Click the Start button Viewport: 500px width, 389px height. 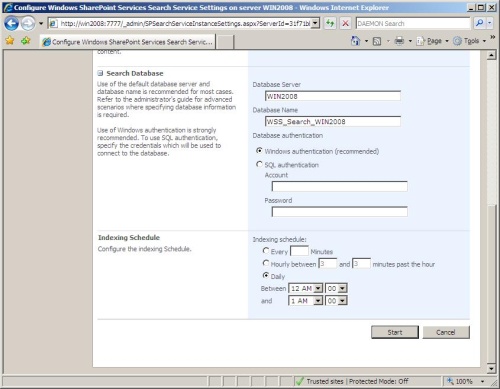(395, 332)
